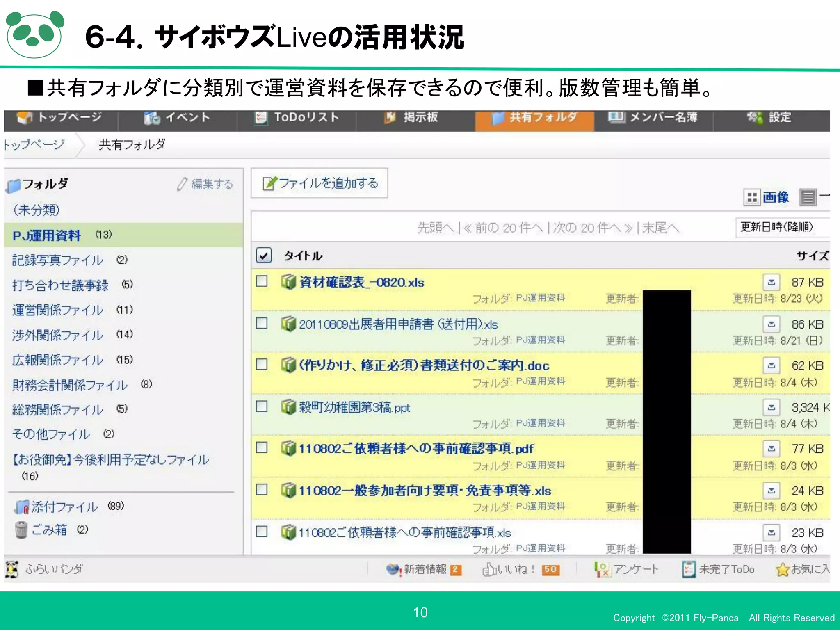Click the ファイルを追加する button
The image size is (840, 630).
(x=320, y=183)
